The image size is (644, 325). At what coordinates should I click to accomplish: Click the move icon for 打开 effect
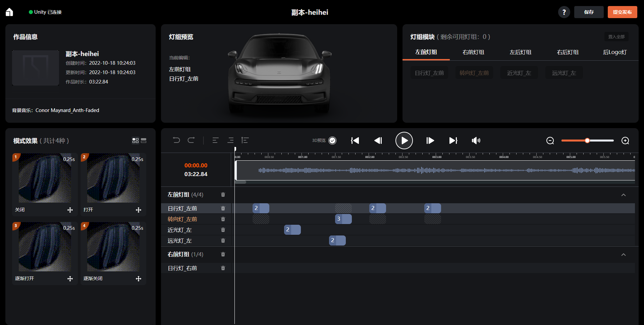139,210
